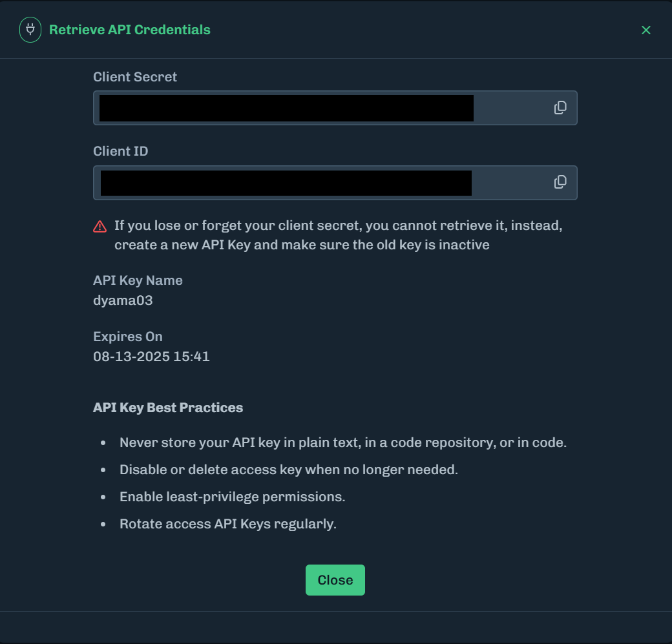Click the Client Secret label
This screenshot has height=644, width=672.
135,77
